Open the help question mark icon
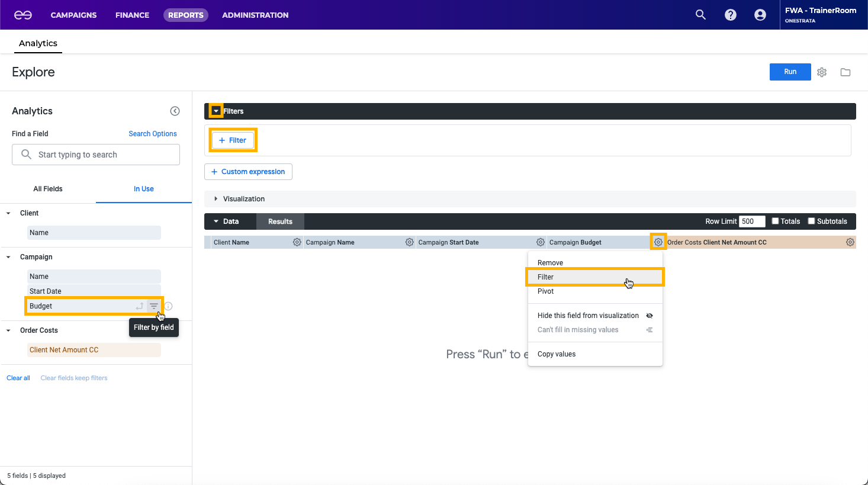Image resolution: width=868 pixels, height=485 pixels. [731, 15]
